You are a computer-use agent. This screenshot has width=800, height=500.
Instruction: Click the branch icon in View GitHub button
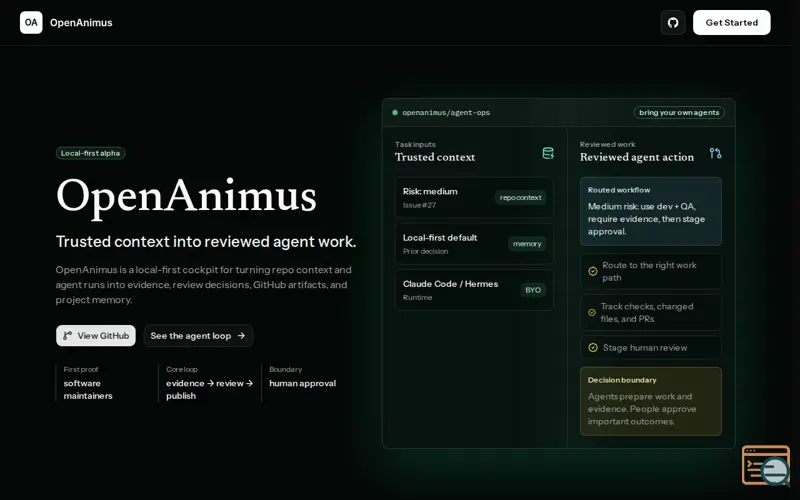point(67,336)
